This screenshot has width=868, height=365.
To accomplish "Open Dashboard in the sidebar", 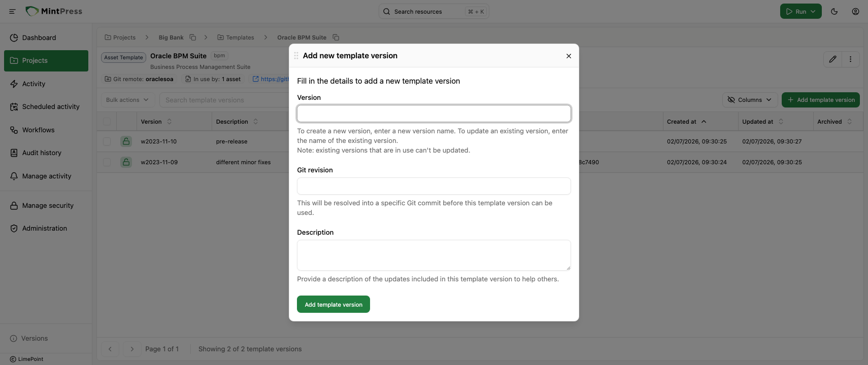I will [x=46, y=38].
